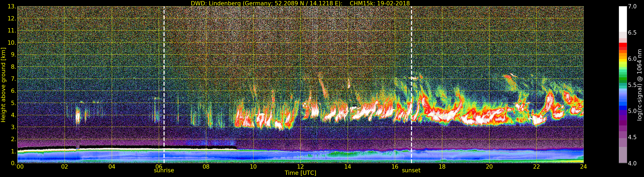Click the 8. tick on the height axis
Image resolution: width=644 pixels, height=177 pixels.
click(13, 67)
